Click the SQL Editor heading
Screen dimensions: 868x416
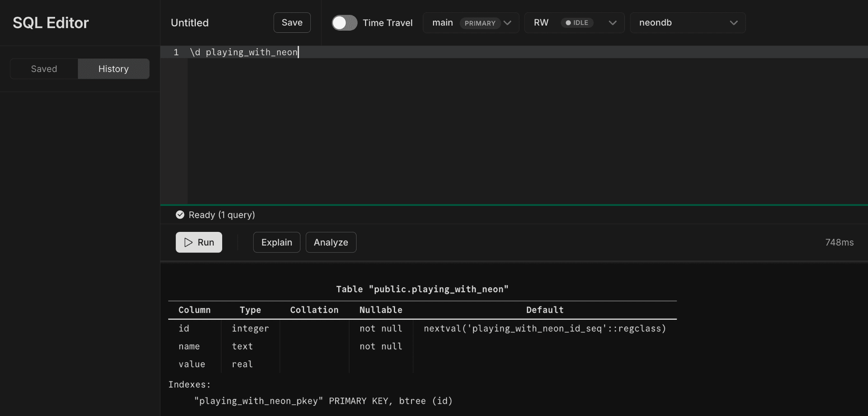pyautogui.click(x=50, y=22)
